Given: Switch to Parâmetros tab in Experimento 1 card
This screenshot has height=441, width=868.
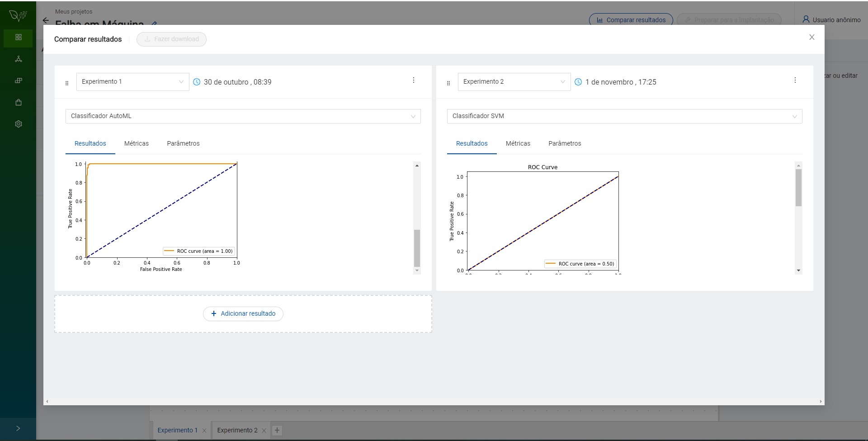Looking at the screenshot, I should pos(183,143).
